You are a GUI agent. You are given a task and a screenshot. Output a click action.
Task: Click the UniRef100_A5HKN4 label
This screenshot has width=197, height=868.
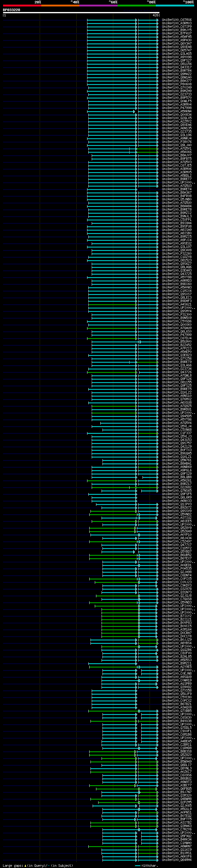point(176,111)
